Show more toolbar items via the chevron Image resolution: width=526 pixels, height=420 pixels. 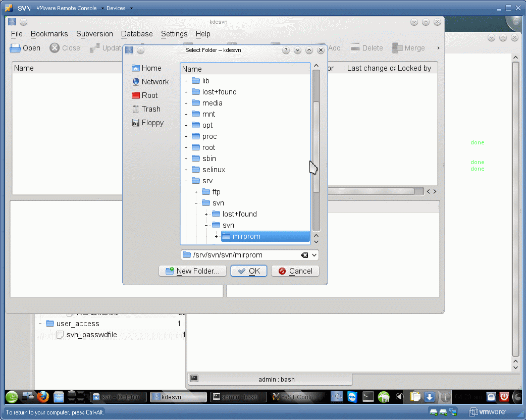[x=438, y=48]
